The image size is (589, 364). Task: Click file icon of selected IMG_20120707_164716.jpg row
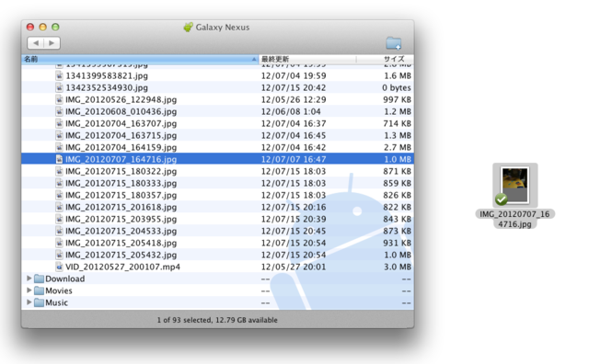[x=59, y=159]
